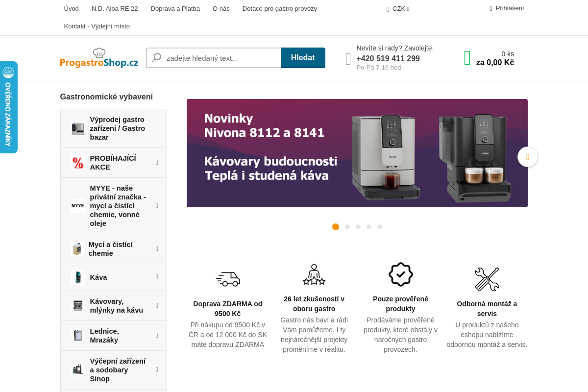
Task: Open Doprava a Platba page
Action: 175,9
